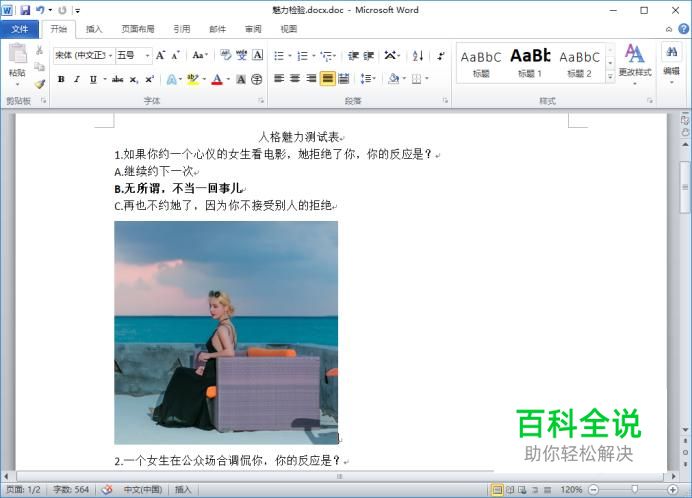
Task: Show or hide paragraph marks
Action: click(x=440, y=56)
